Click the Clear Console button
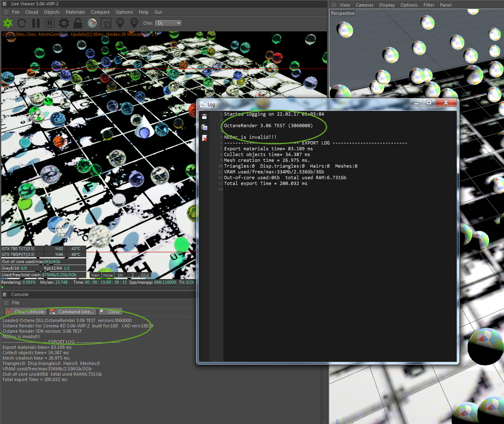 [26, 312]
